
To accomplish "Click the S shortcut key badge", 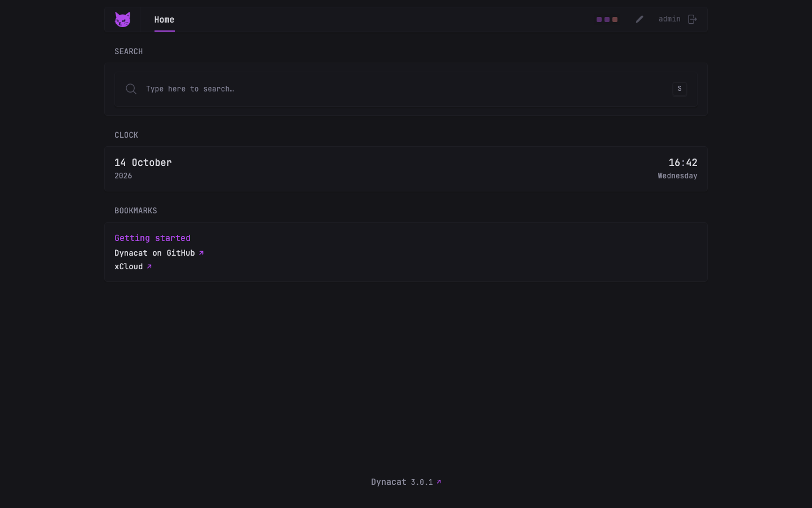I will click(x=679, y=89).
